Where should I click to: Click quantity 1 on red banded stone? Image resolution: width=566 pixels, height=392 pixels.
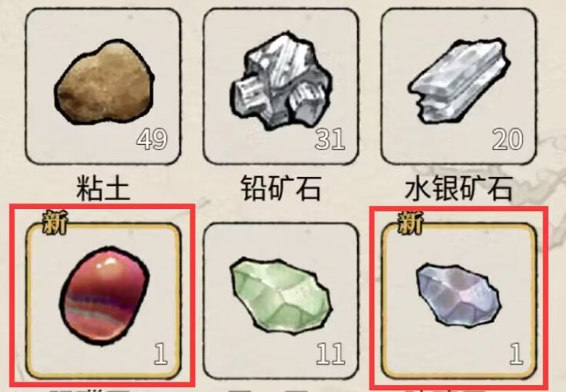(160, 354)
